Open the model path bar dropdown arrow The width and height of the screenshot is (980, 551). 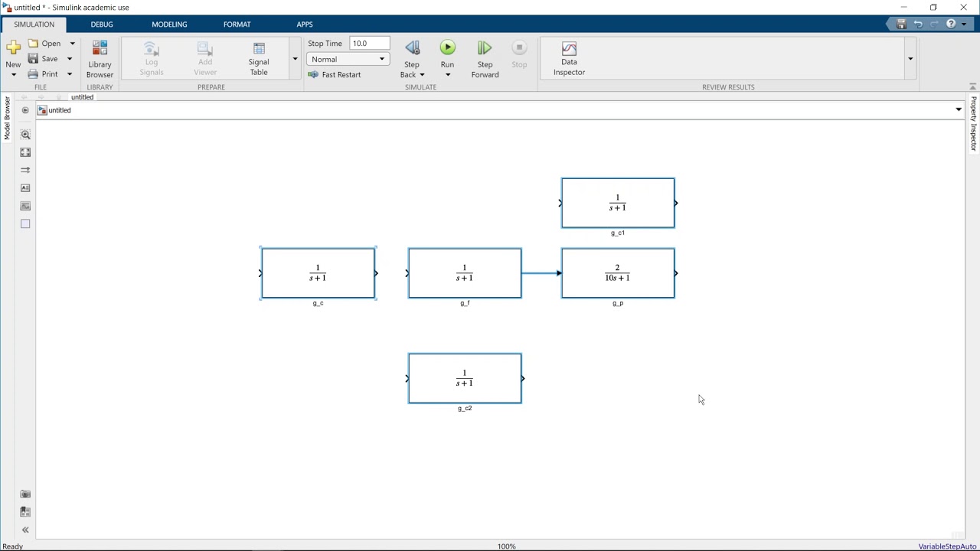(959, 110)
